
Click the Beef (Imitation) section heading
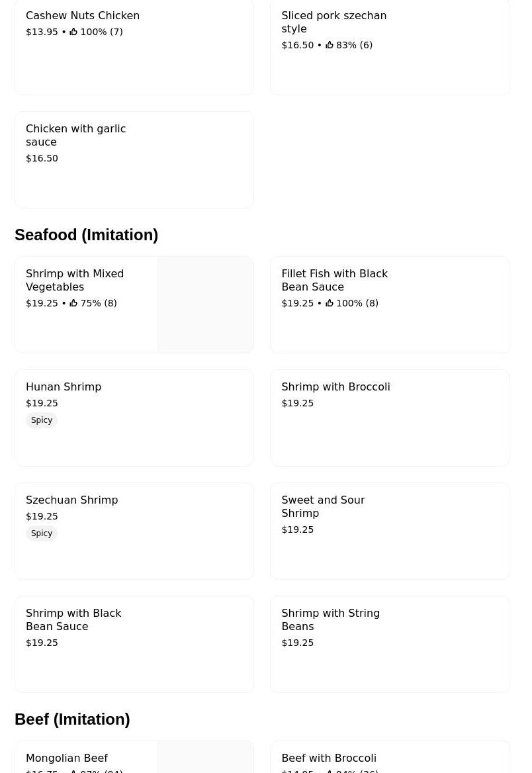coord(72,719)
